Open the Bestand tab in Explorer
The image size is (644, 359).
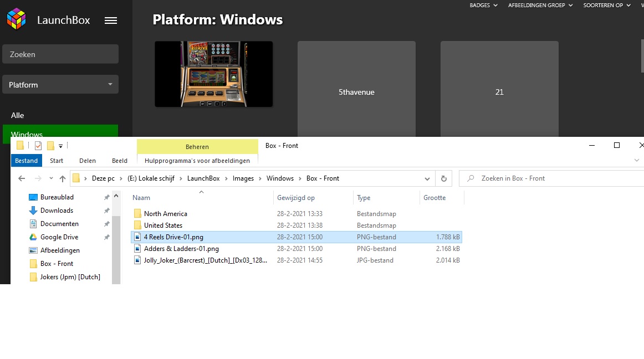26,161
